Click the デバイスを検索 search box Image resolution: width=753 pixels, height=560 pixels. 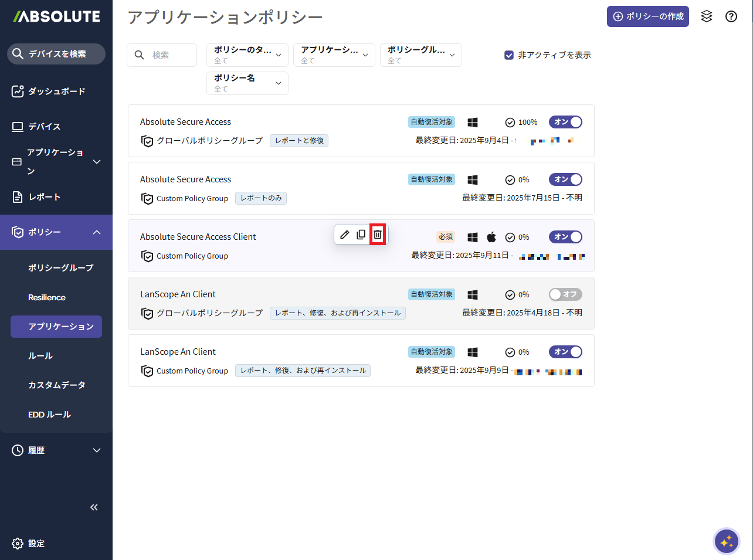click(x=56, y=54)
